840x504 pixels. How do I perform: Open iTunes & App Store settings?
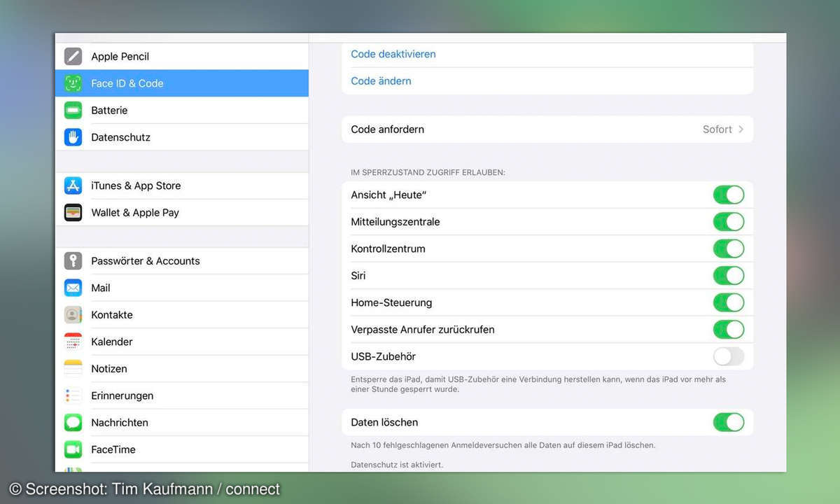[x=182, y=185]
